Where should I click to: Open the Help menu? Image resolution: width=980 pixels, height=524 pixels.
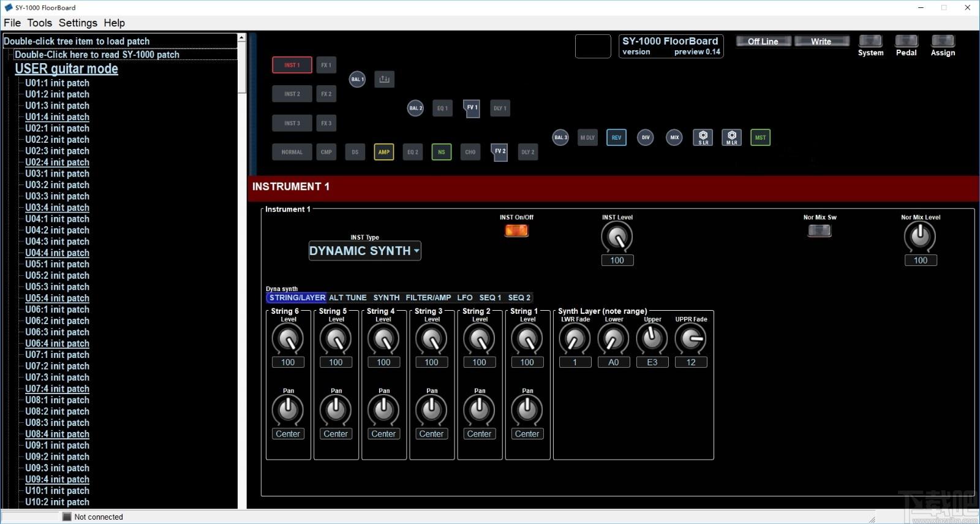pos(115,23)
